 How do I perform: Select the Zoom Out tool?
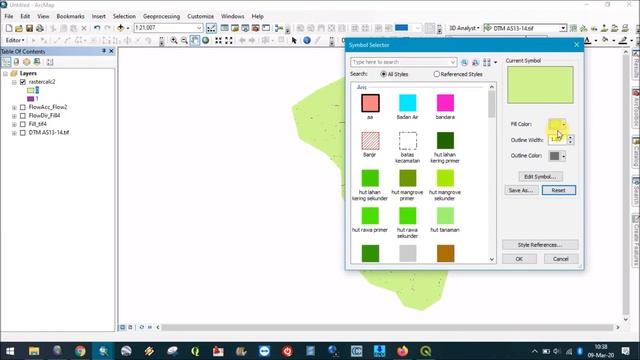pos(184,40)
